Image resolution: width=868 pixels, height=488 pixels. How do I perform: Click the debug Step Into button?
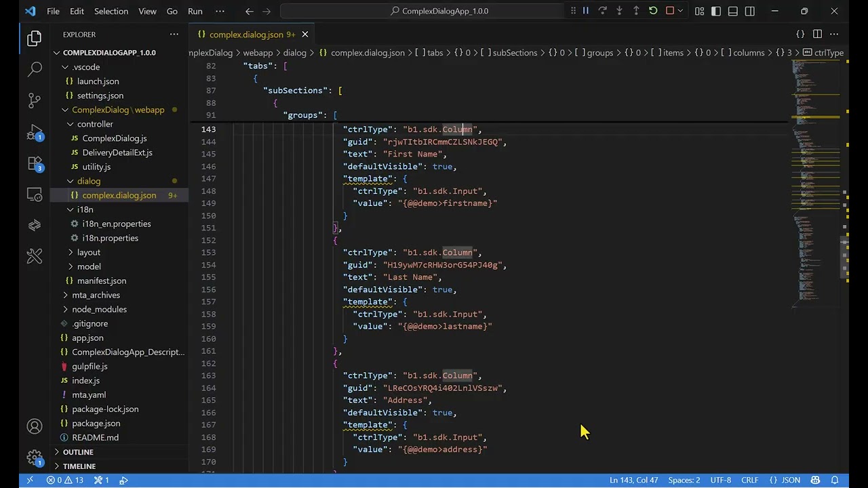pyautogui.click(x=619, y=11)
